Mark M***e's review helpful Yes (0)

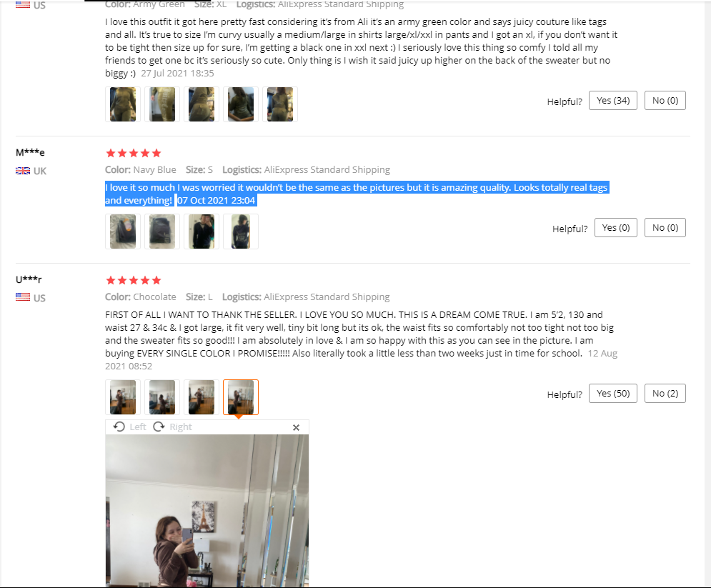616,228
